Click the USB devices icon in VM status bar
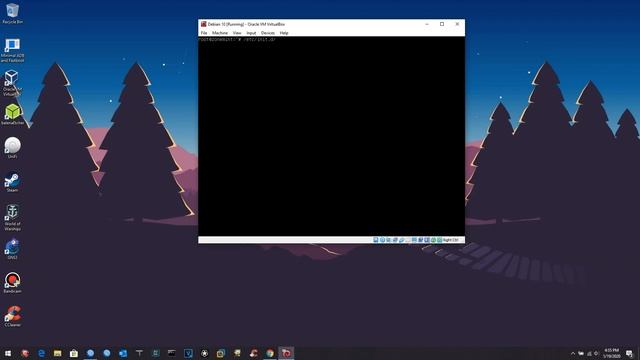This screenshot has height=360, width=640. click(x=402, y=240)
